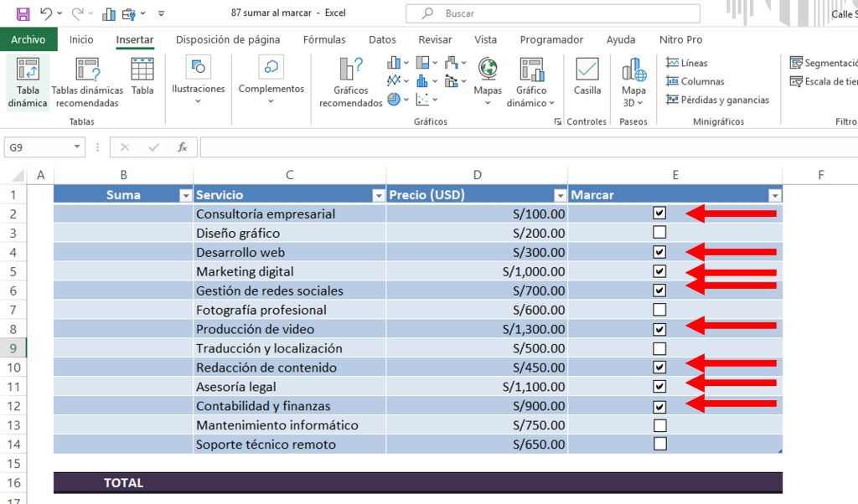The width and height of the screenshot is (858, 504).
Task: Click the Buscar search field
Action: coord(553,13)
